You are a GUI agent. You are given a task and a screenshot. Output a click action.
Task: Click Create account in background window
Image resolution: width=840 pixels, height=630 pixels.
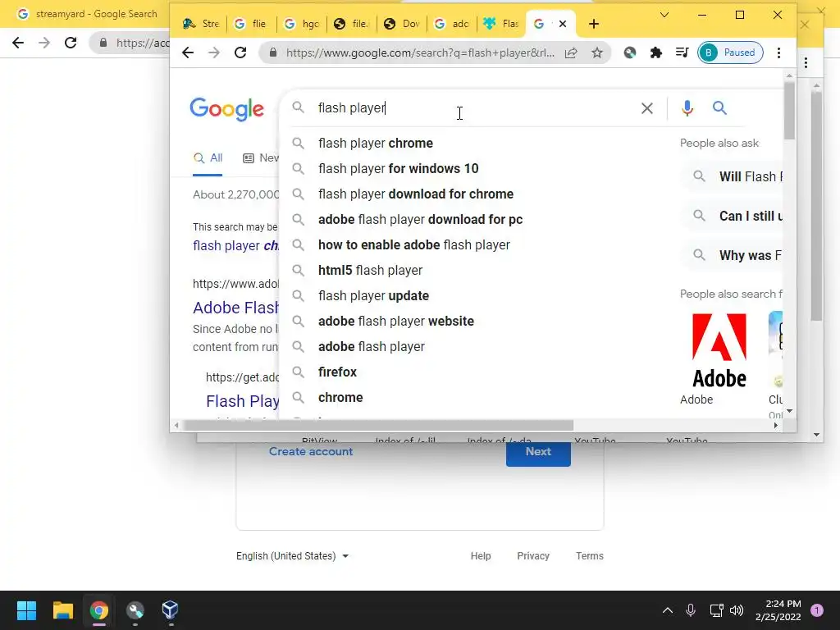pos(311,452)
